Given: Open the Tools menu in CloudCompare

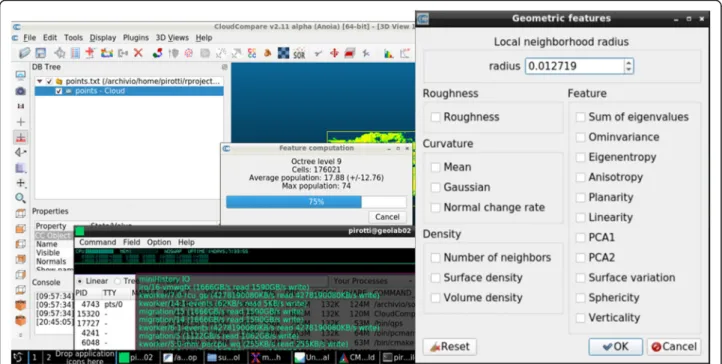Looking at the screenshot, I should tap(73, 38).
